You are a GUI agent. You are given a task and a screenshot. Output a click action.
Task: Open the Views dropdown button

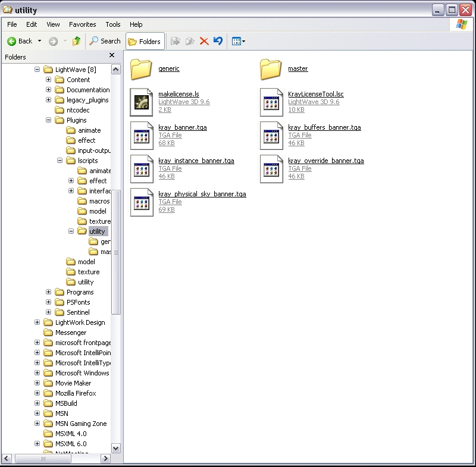[x=238, y=41]
